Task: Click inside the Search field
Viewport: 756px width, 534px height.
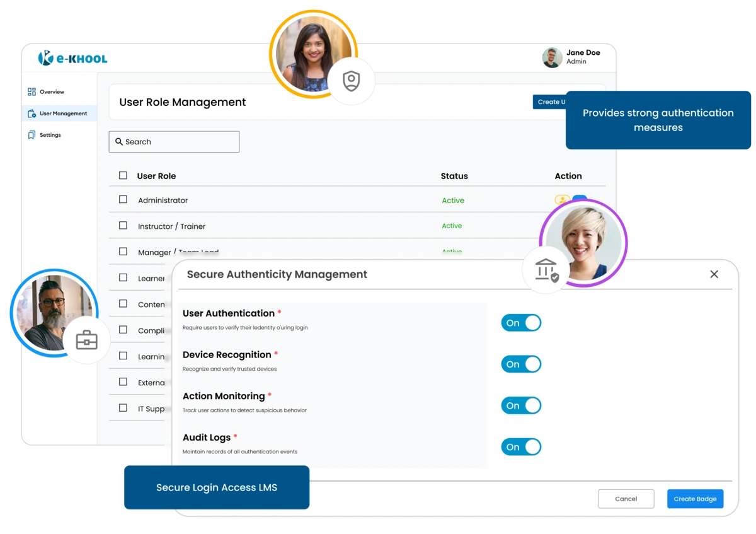Action: [174, 141]
